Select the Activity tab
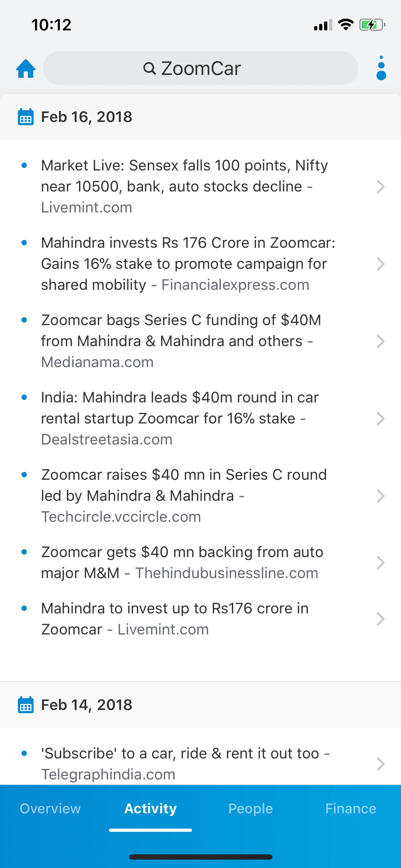 tap(150, 808)
